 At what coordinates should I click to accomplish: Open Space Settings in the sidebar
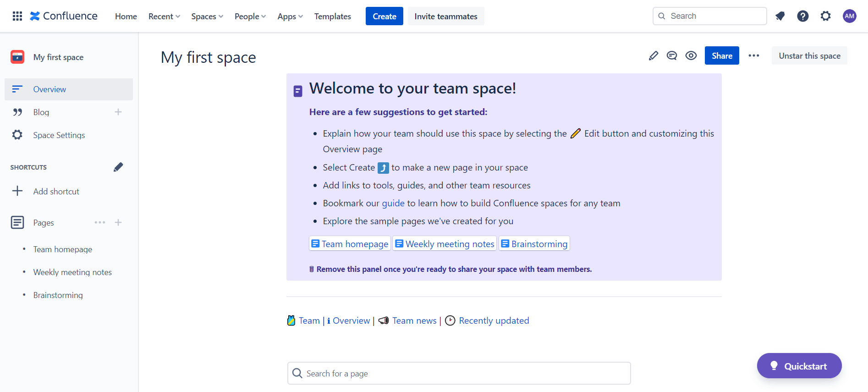click(x=59, y=135)
